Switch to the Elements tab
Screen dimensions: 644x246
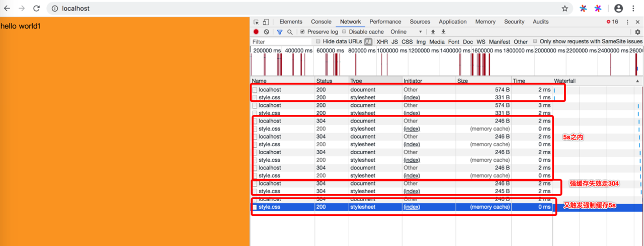(291, 22)
